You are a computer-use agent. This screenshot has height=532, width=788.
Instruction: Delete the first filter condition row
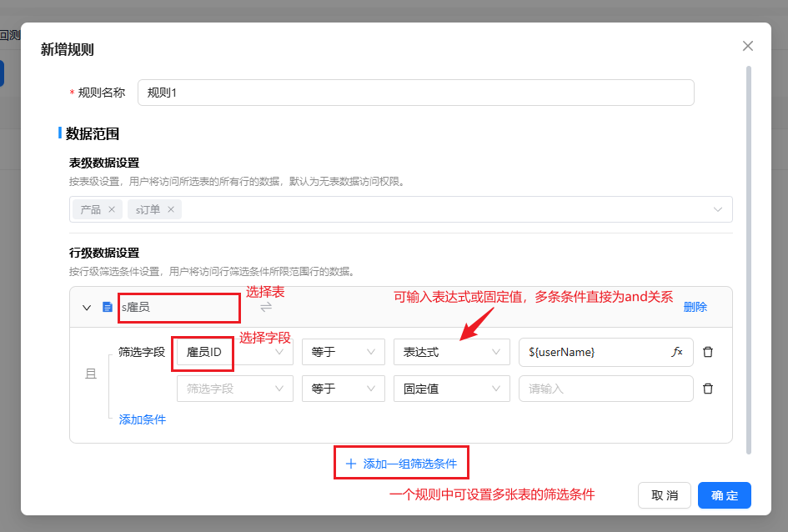click(x=708, y=352)
